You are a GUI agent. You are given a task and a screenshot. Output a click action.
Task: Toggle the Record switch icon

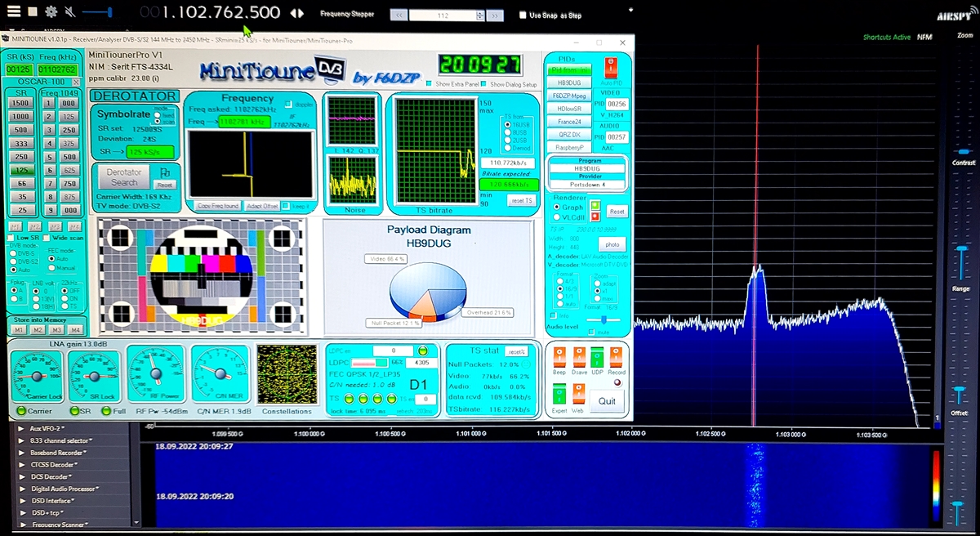tap(616, 358)
